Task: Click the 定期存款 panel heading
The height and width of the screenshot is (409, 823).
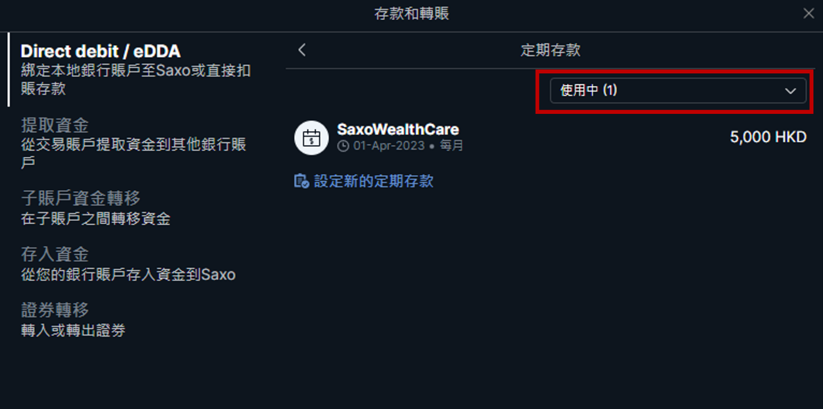Action: [x=550, y=50]
